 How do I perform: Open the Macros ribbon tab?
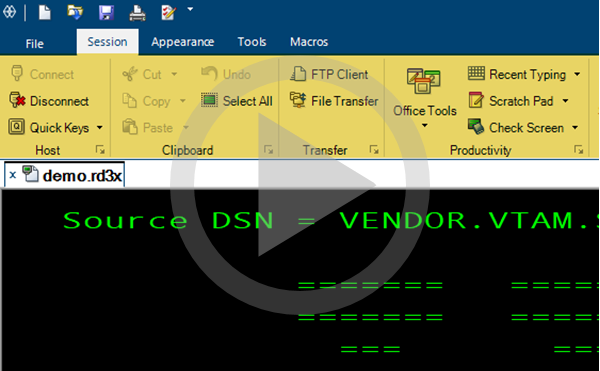tap(309, 42)
